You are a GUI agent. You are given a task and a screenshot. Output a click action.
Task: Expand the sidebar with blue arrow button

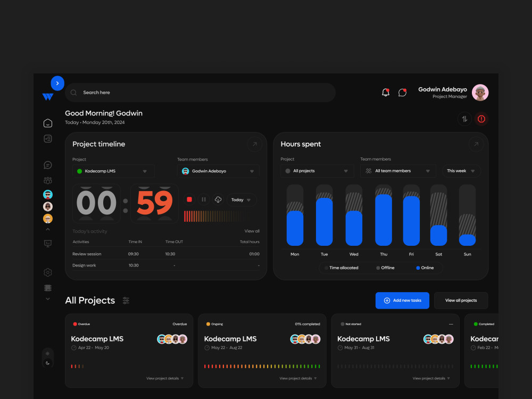(57, 83)
